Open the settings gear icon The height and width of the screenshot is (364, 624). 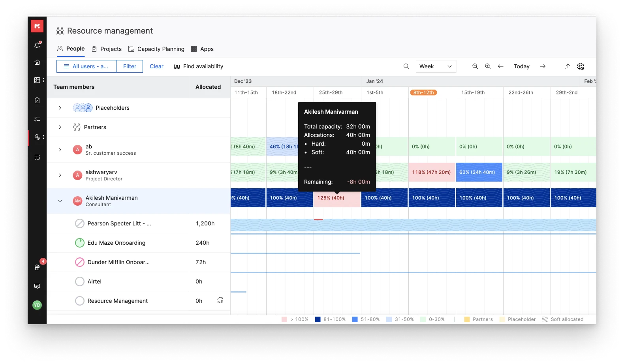[581, 66]
